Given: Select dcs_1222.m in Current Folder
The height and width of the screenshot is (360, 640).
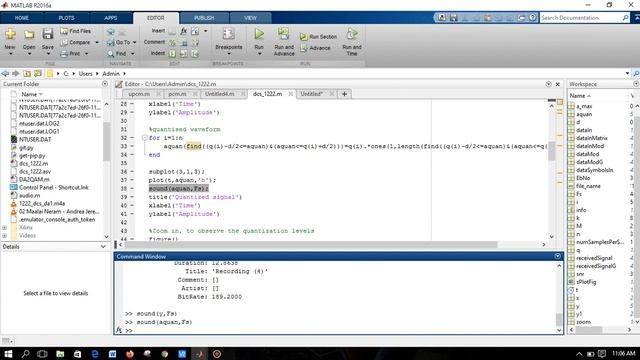Looking at the screenshot, I should (x=33, y=163).
